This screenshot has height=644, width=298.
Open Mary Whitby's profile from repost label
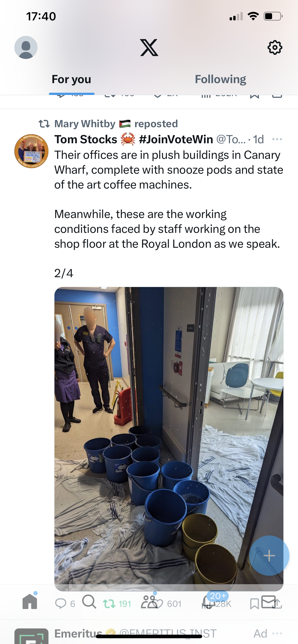[x=85, y=124]
